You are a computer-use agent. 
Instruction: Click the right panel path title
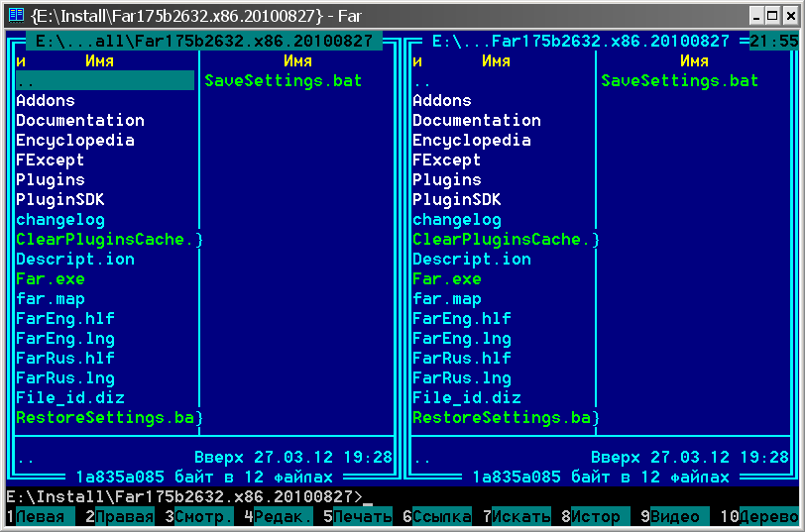[581, 41]
